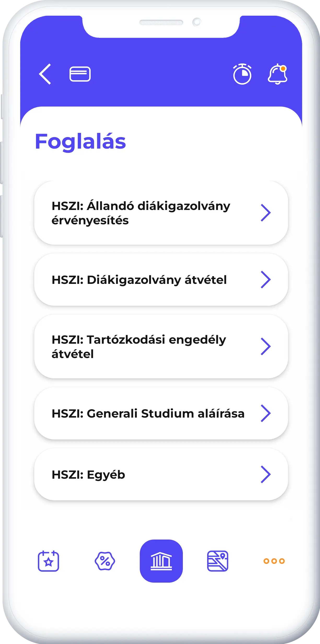The image size is (320, 644).
Task: Open the calendar star events tab
Action: (x=48, y=561)
